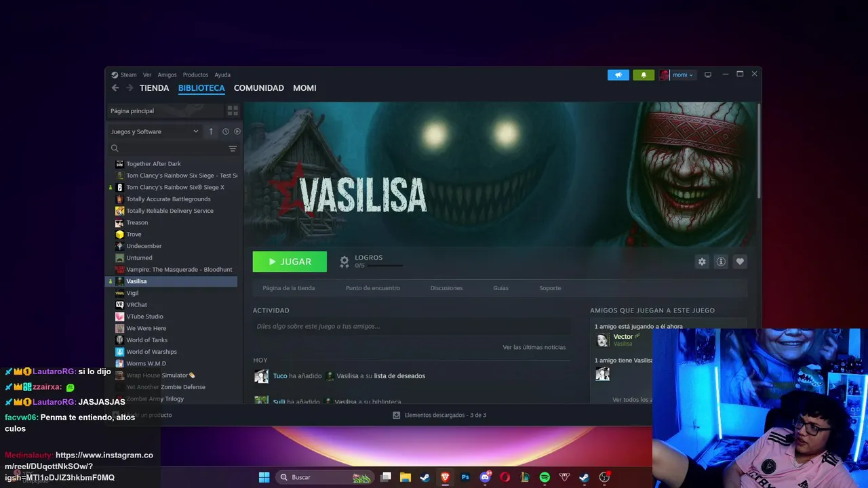Viewport: 868px width, 488px height.
Task: Open Big Picture mode monitor icon
Action: (708, 75)
